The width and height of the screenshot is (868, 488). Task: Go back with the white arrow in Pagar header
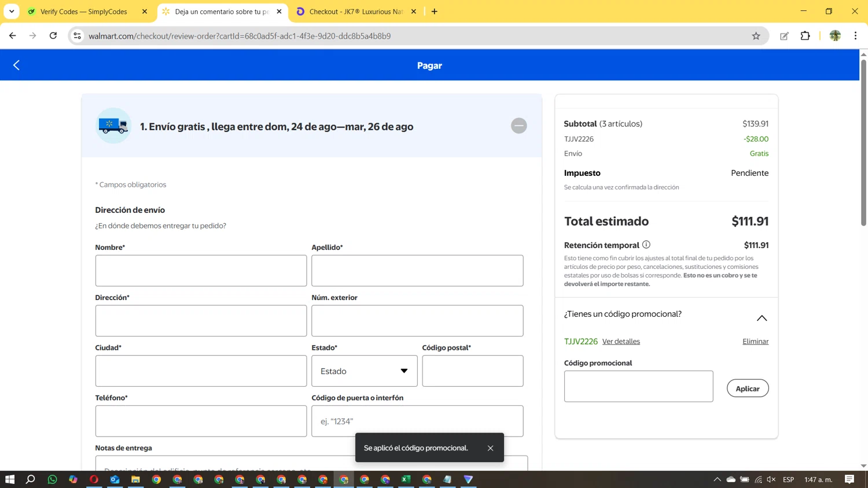coord(16,65)
